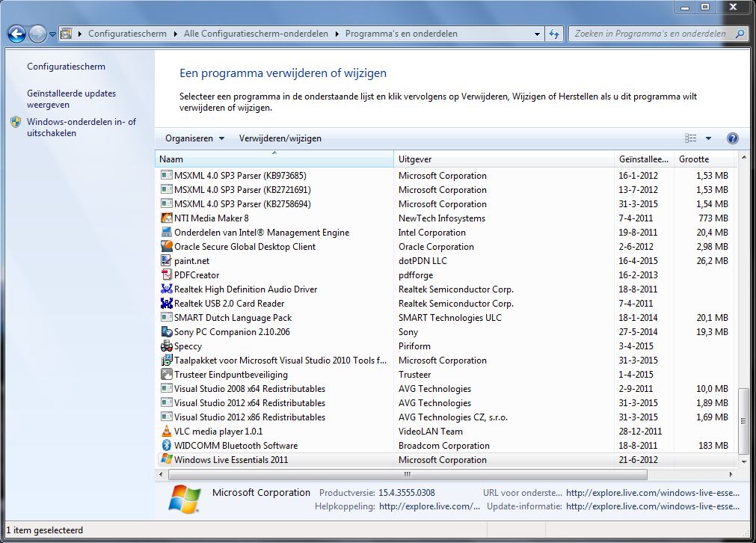
Task: Click in the Zoeken in Programma's search field
Action: tap(650, 34)
